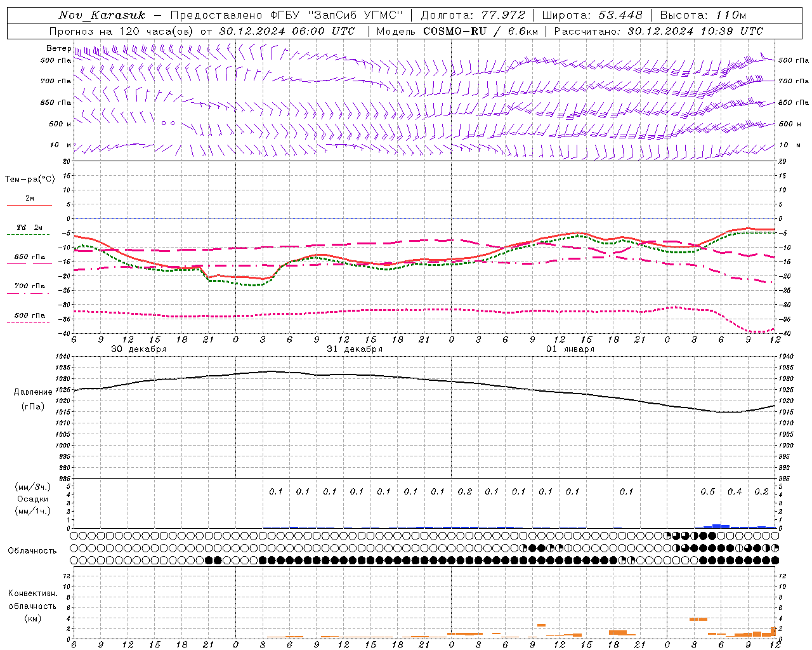
Task: Click the 'Облачность' cloudiness row label
Action: (x=32, y=551)
